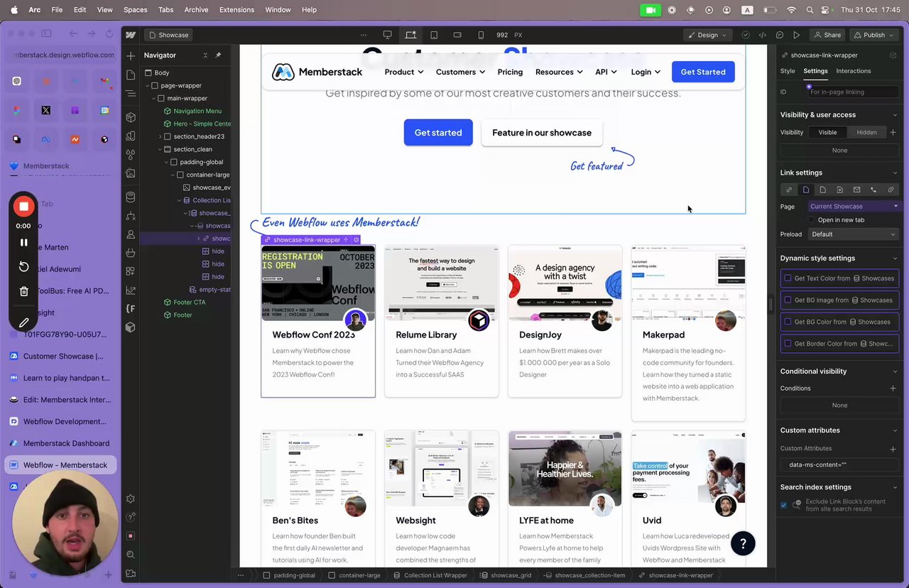Enable Get BG Image from Showcases
The width and height of the screenshot is (909, 588).
pos(788,300)
